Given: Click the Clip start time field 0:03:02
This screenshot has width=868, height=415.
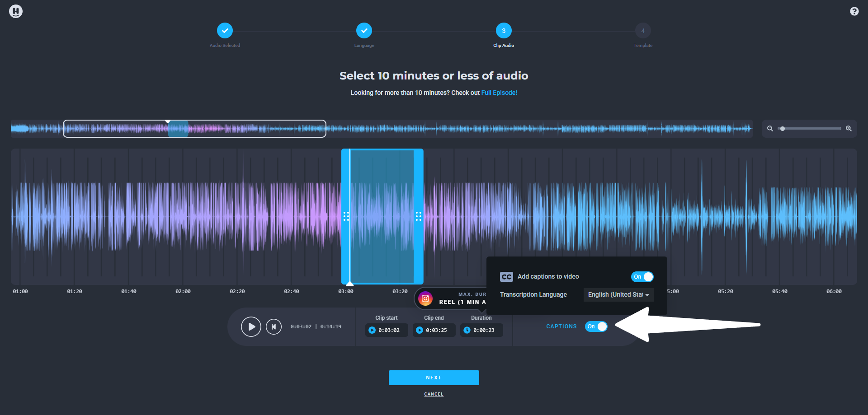Looking at the screenshot, I should (x=387, y=330).
